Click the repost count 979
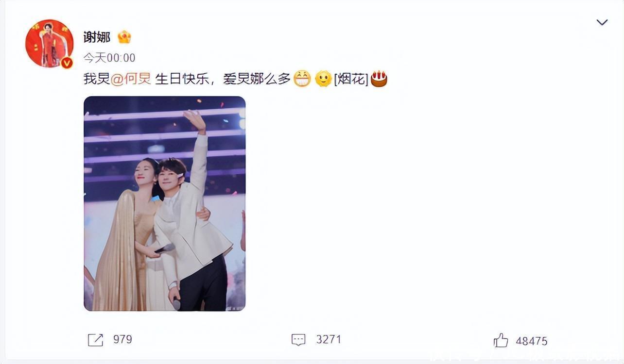 point(122,339)
